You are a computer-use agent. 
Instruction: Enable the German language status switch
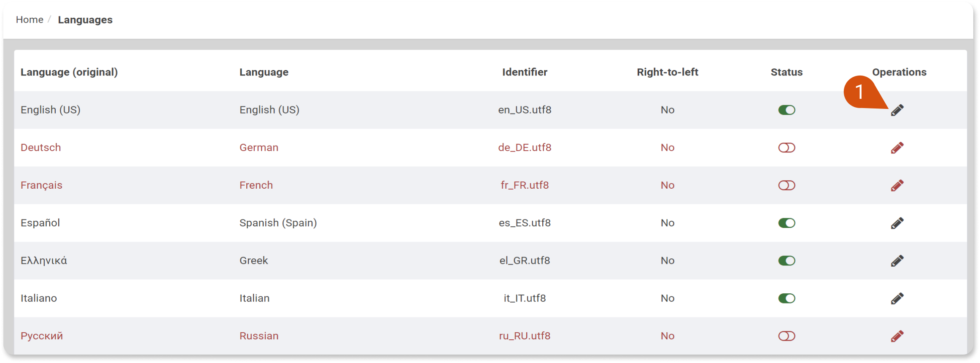click(x=786, y=148)
